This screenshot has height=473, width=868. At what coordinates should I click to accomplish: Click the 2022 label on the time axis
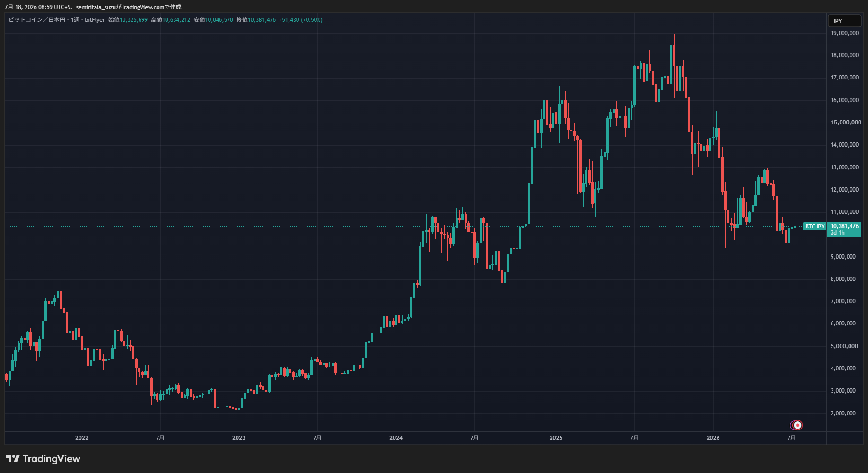[82, 438]
